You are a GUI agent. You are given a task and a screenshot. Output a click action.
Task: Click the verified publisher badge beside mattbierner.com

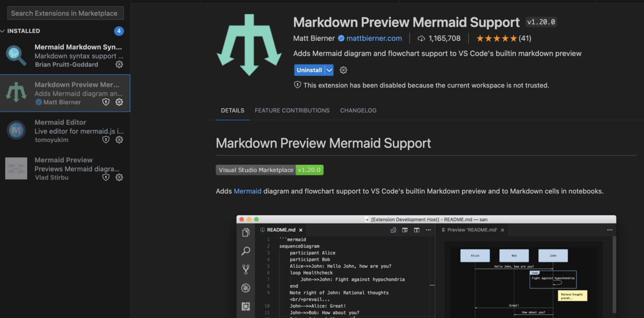[341, 38]
